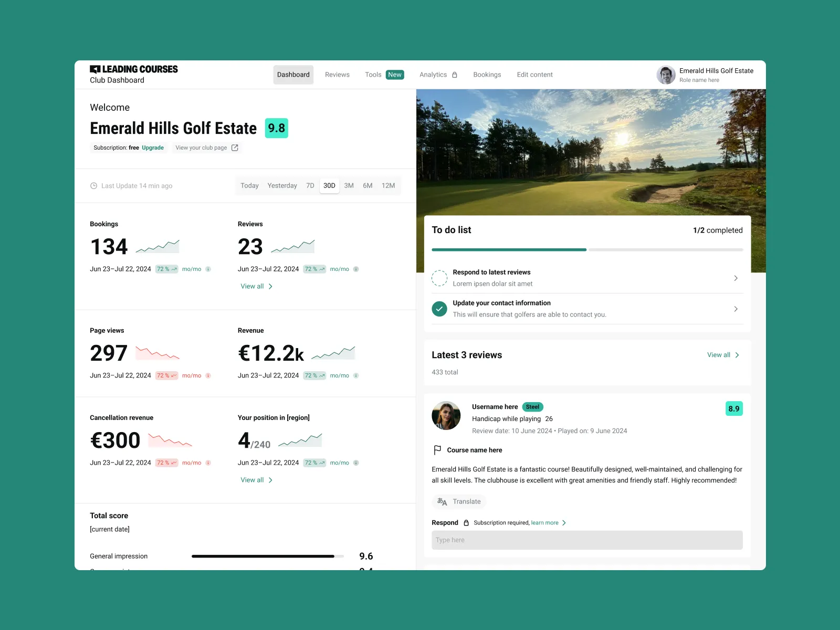Click the "433 total" text
Viewport: 840px width, 630px height.
click(445, 372)
